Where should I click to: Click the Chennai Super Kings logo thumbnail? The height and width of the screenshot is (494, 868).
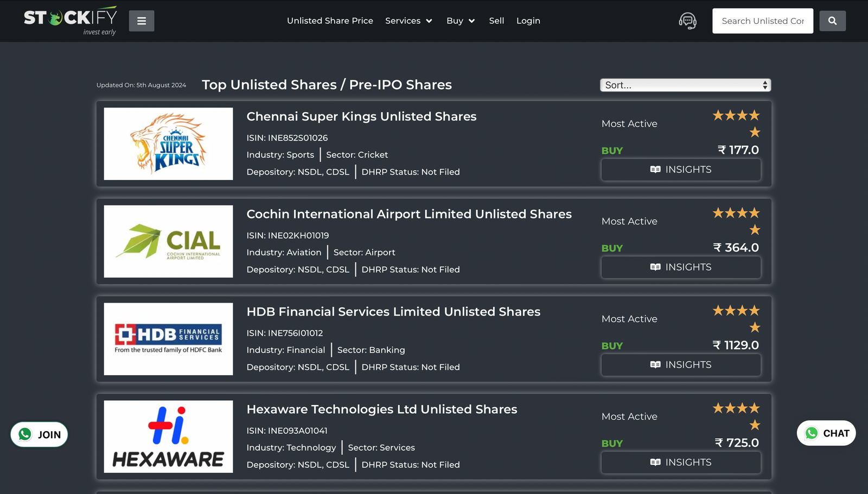(x=168, y=144)
